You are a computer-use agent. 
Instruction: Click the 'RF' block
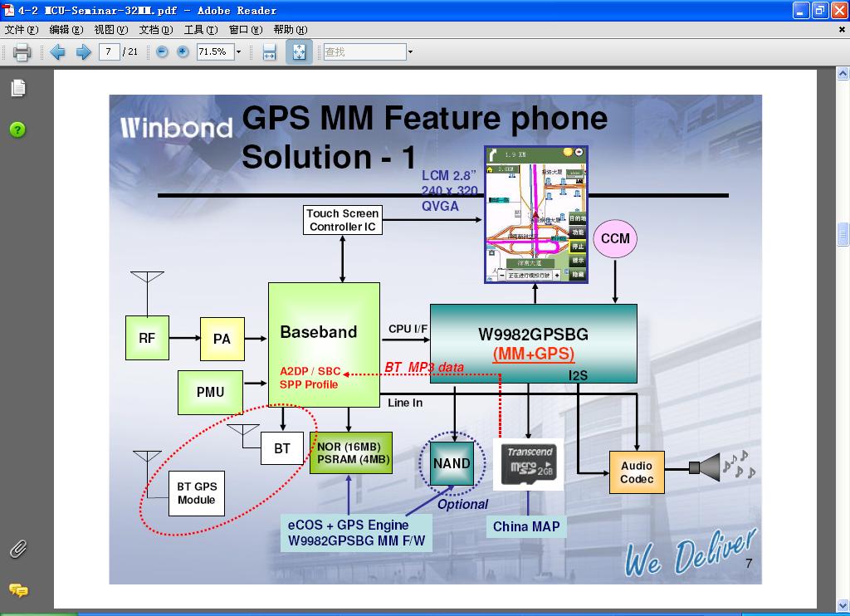pos(147,338)
